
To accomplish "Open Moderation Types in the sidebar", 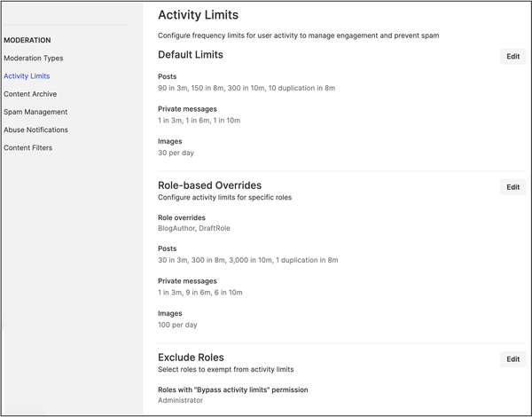I will 34,59.
